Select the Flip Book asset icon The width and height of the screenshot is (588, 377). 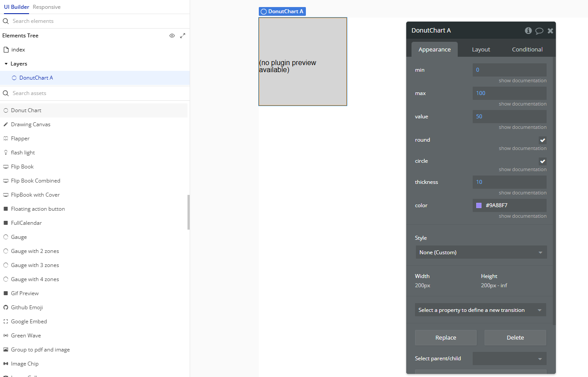click(x=6, y=167)
